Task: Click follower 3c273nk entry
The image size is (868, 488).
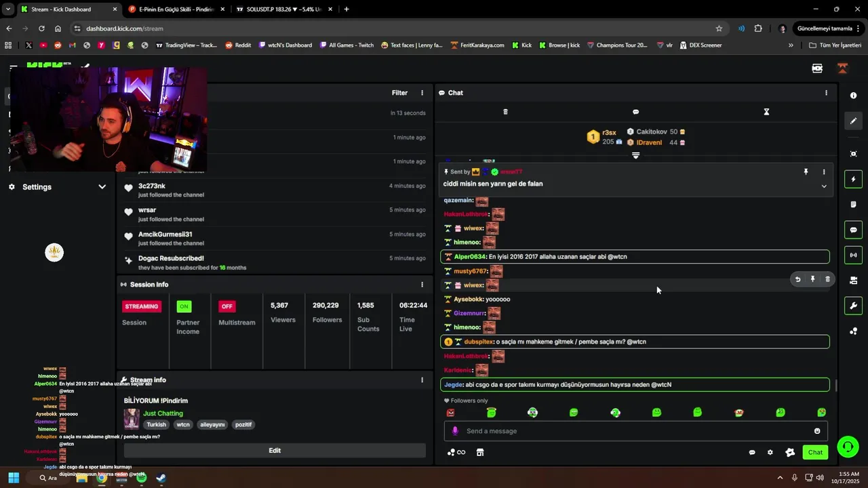Action: (x=275, y=190)
